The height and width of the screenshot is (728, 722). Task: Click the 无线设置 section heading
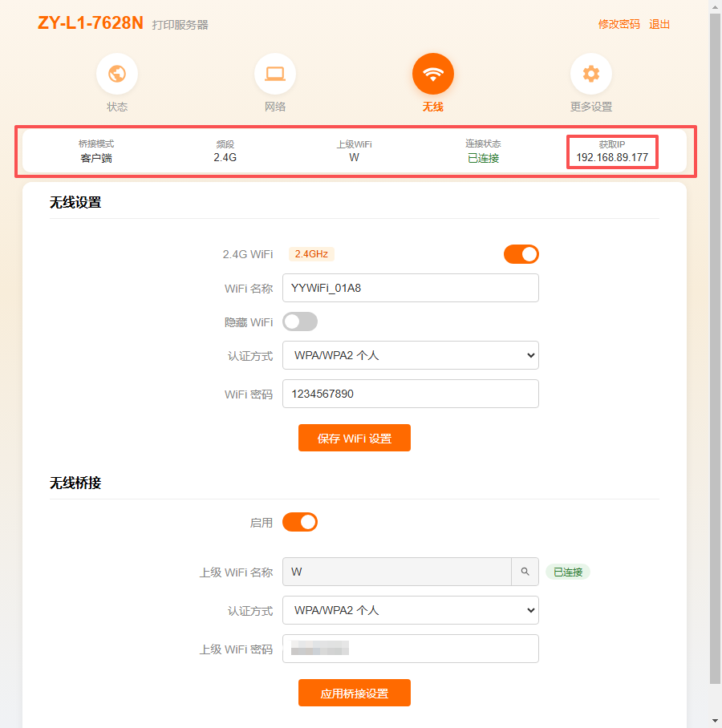coord(75,202)
